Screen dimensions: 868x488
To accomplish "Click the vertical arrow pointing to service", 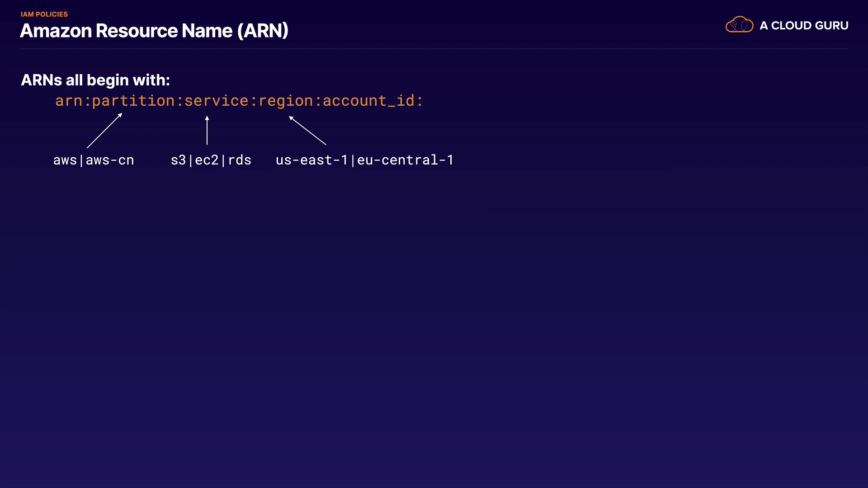I will tap(207, 130).
